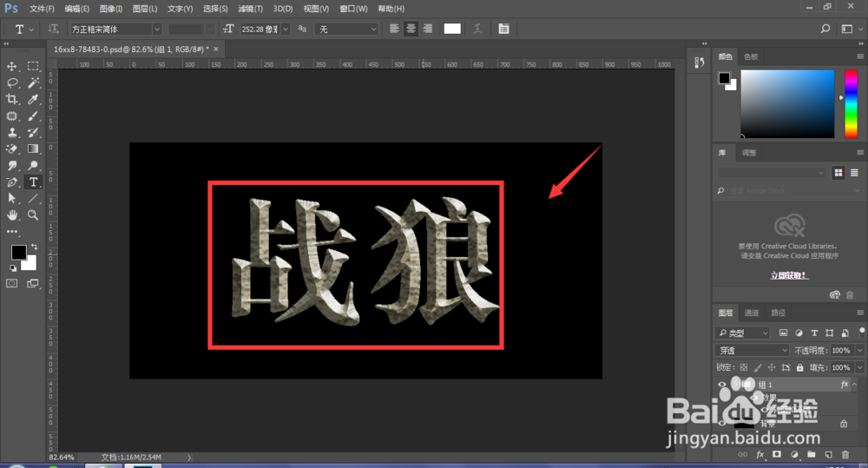The image size is (868, 468).
Task: Turn layer filtering on or off
Action: click(x=862, y=333)
